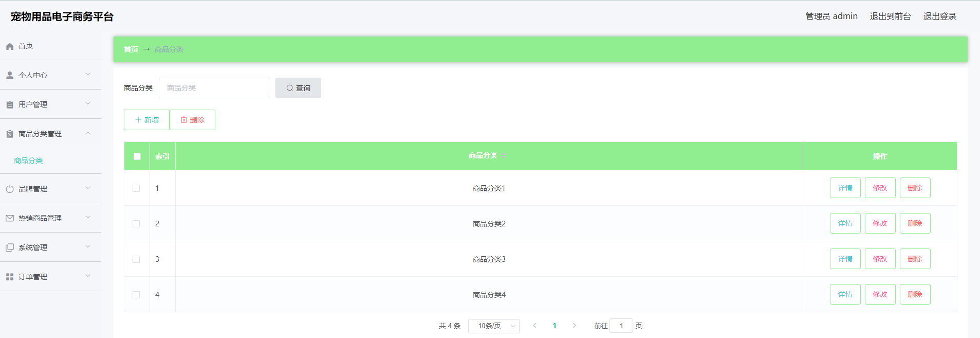Focus the 商品分类 search input field
The height and width of the screenshot is (338, 980).
coord(214,88)
